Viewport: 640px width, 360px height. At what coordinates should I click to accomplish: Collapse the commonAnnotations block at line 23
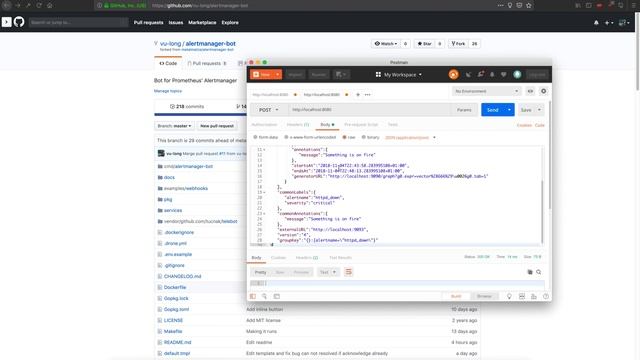264,213
